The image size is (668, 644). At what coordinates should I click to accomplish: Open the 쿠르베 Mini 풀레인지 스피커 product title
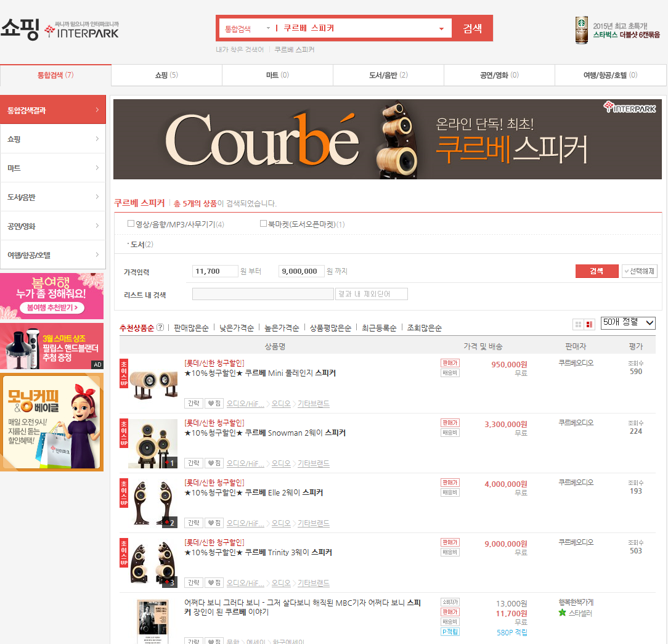pos(260,373)
